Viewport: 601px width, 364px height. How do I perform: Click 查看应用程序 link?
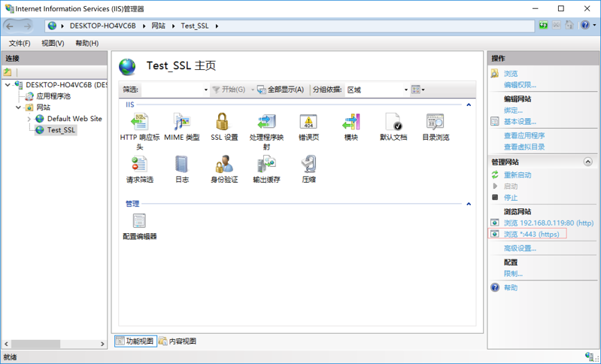point(524,135)
